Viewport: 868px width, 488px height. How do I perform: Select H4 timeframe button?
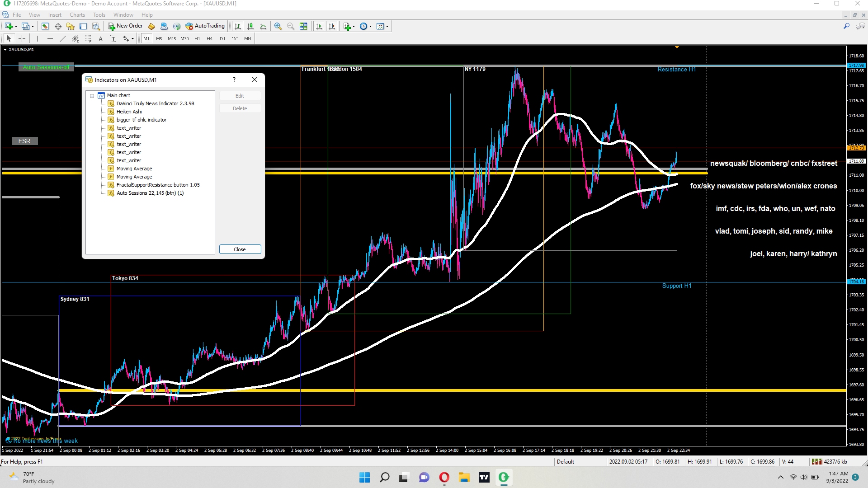(209, 39)
